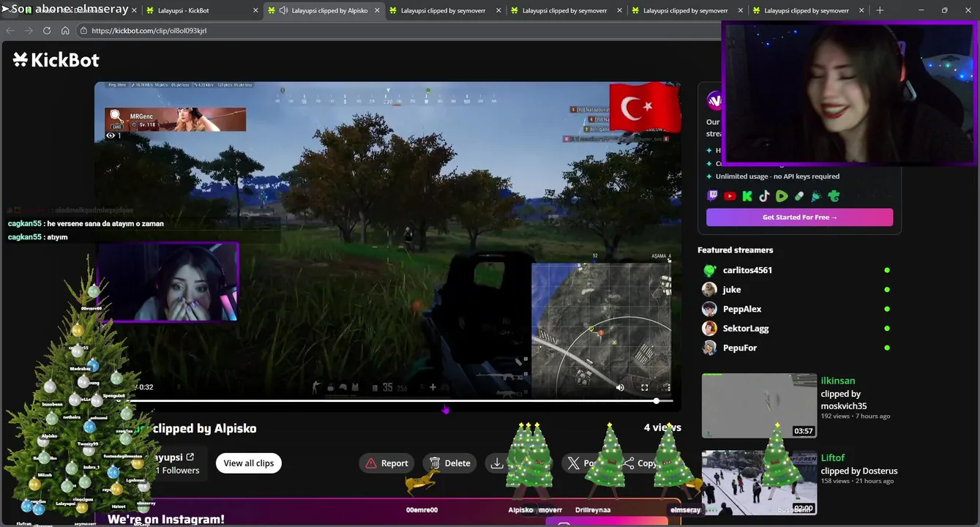This screenshot has height=527, width=980.
Task: Click the Rumble platform icon
Action: [x=782, y=196]
